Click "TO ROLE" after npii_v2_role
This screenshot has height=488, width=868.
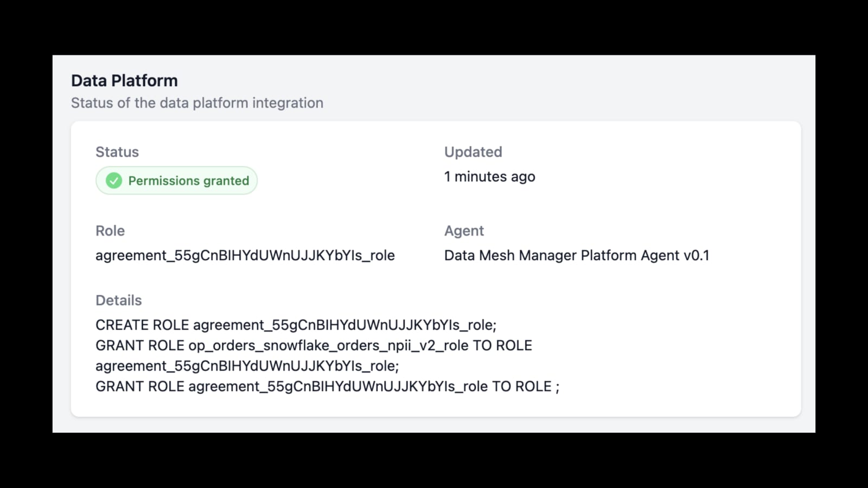502,345
